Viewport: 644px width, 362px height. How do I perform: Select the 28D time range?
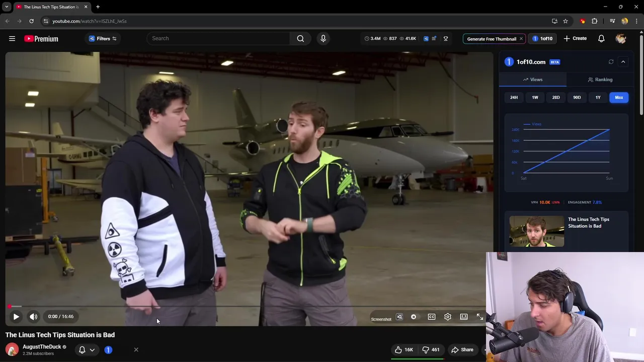pyautogui.click(x=556, y=98)
